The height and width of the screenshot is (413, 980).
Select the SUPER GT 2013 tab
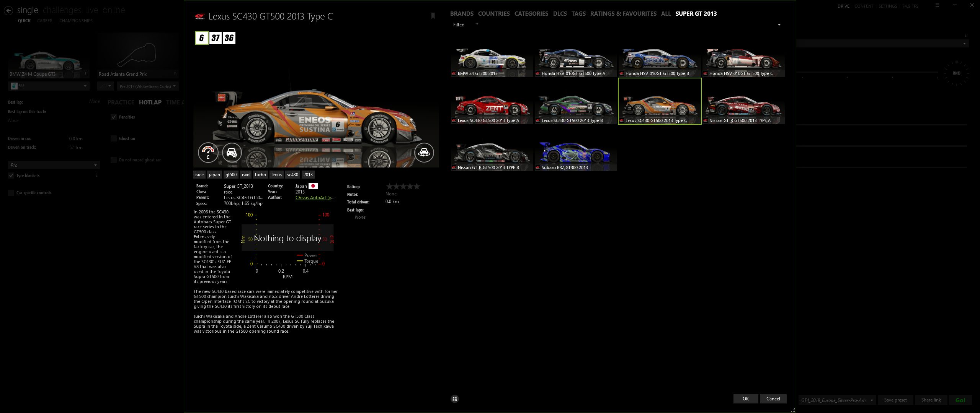[x=696, y=13]
